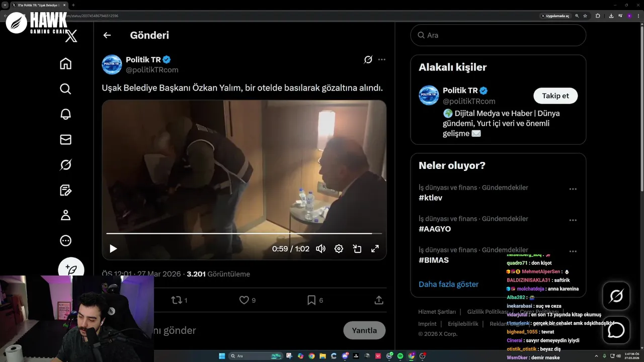Toggle picture-in-picture for the video
This screenshot has height=362, width=644.
(x=357, y=249)
